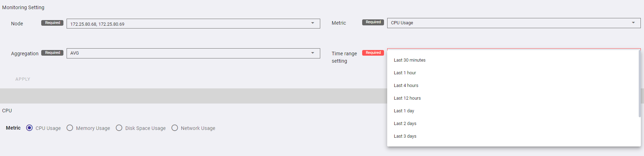Select Network Usage radio button

(x=175, y=128)
